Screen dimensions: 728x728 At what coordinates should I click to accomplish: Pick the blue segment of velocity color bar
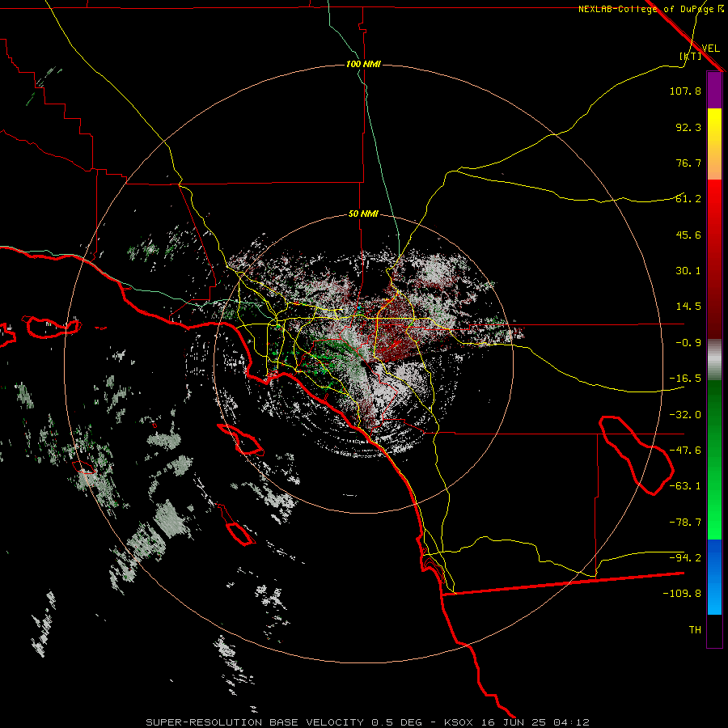(714, 577)
